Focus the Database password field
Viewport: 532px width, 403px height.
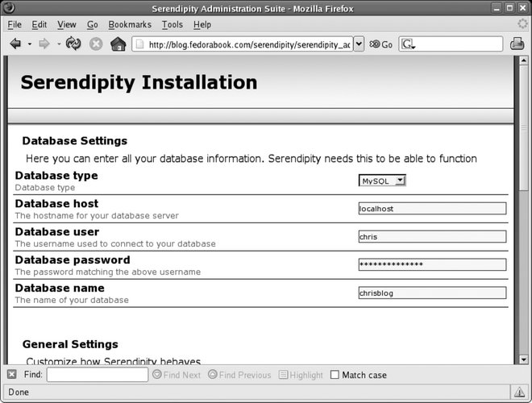(431, 265)
